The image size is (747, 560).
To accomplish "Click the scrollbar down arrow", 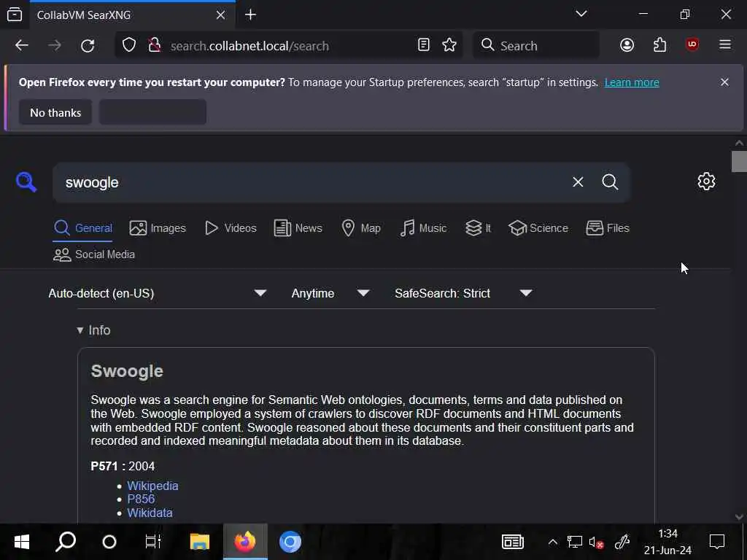I will pos(739,517).
